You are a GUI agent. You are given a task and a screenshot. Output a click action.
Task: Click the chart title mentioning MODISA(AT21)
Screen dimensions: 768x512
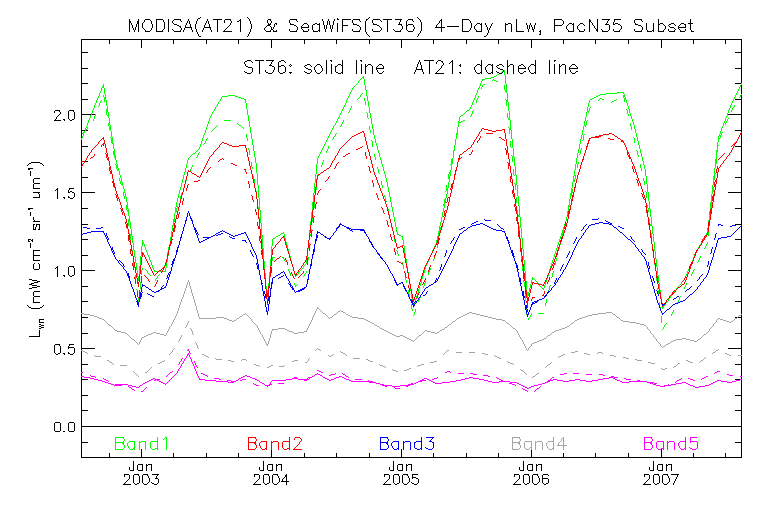pyautogui.click(x=410, y=26)
